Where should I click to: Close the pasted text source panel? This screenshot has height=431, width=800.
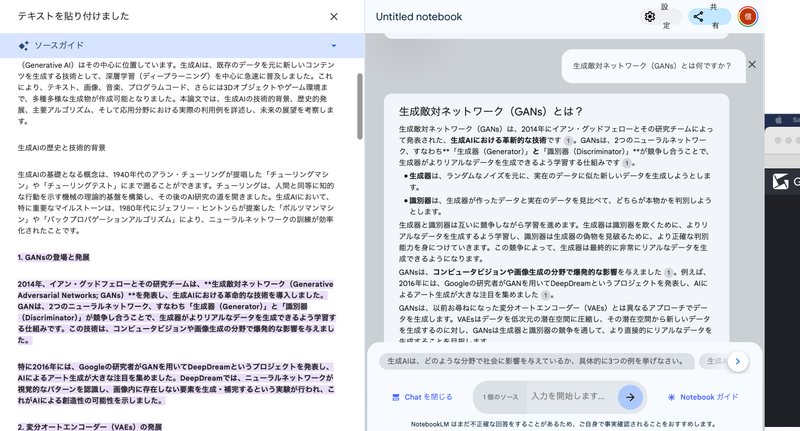334,17
